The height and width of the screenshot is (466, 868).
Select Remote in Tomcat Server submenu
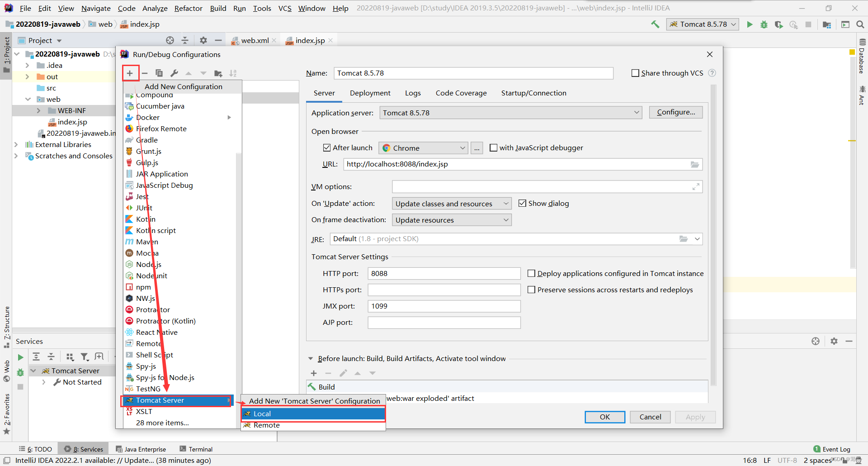tap(313, 425)
